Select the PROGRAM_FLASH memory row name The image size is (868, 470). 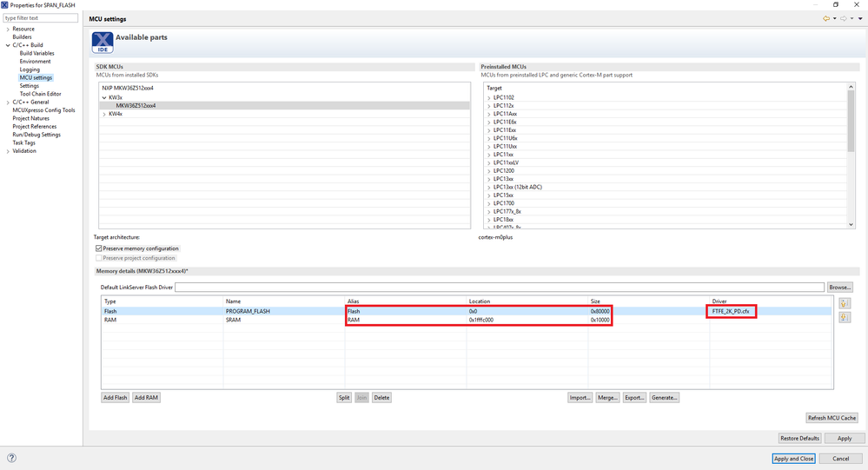(x=248, y=311)
